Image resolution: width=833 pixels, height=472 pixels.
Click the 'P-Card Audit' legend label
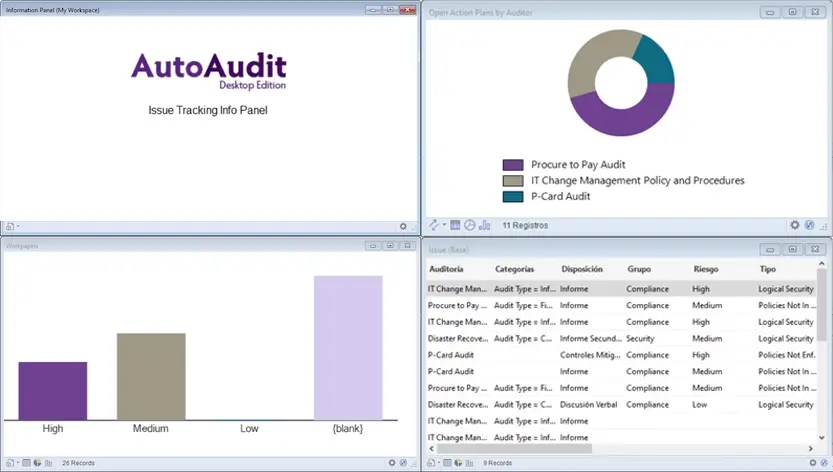pos(560,197)
